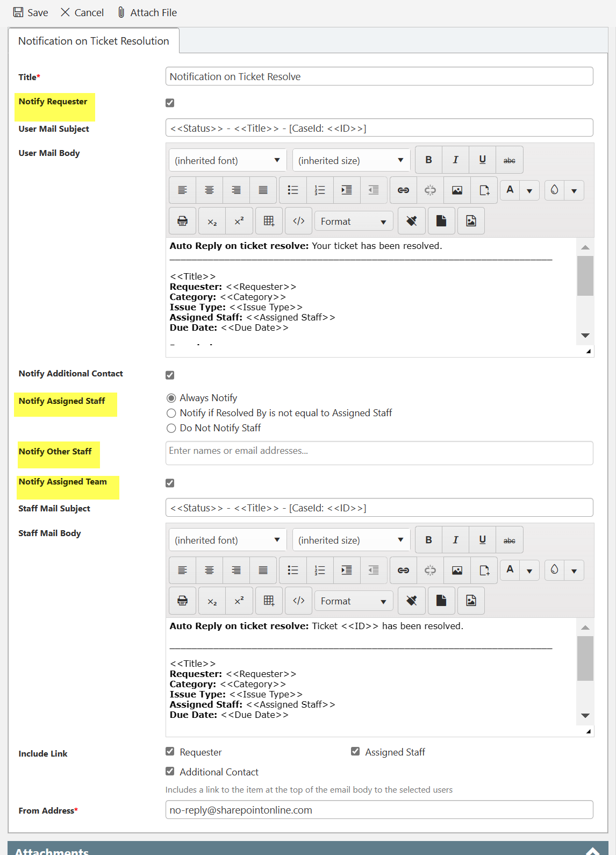
Task: Insert hyperlink in User Mail Body editor
Action: pos(403,190)
